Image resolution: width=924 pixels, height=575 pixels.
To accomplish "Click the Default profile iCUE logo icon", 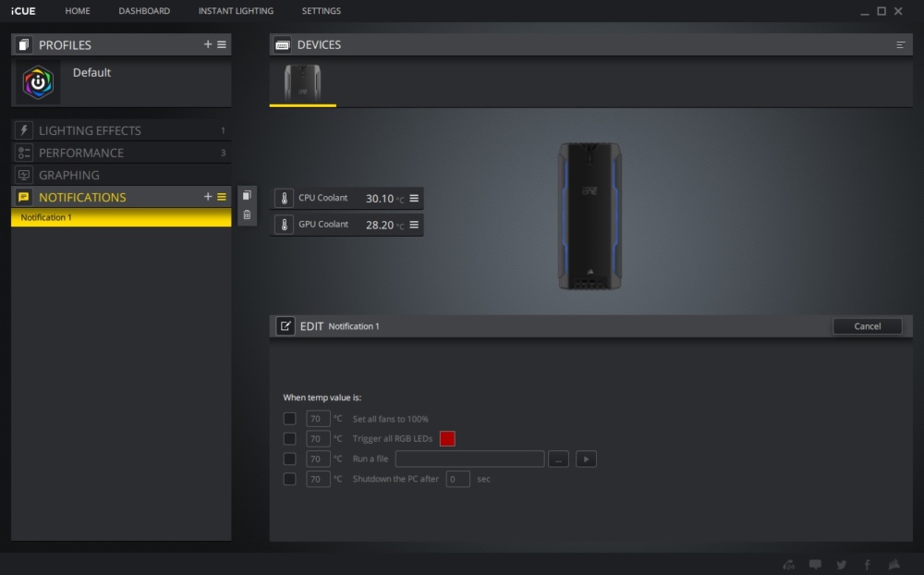I will coord(38,82).
